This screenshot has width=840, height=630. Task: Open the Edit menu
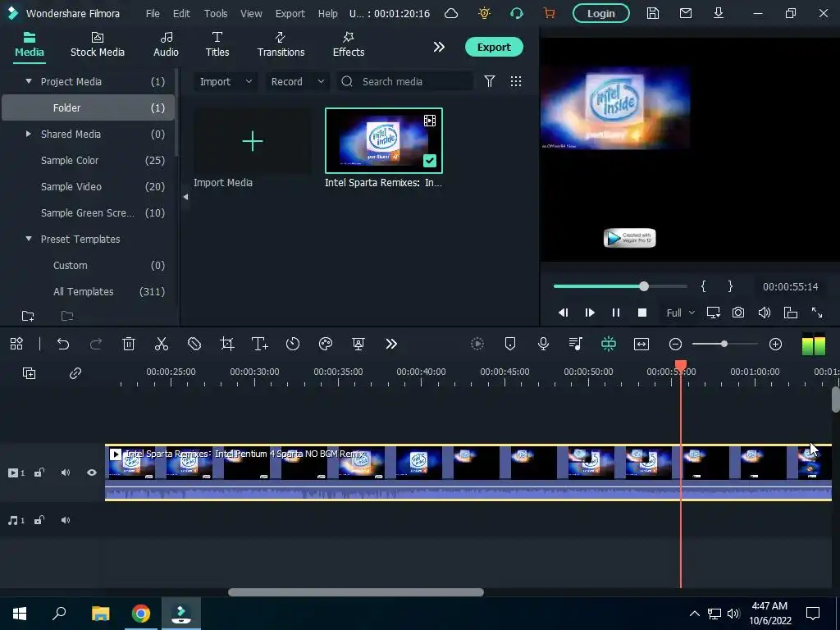(x=181, y=13)
